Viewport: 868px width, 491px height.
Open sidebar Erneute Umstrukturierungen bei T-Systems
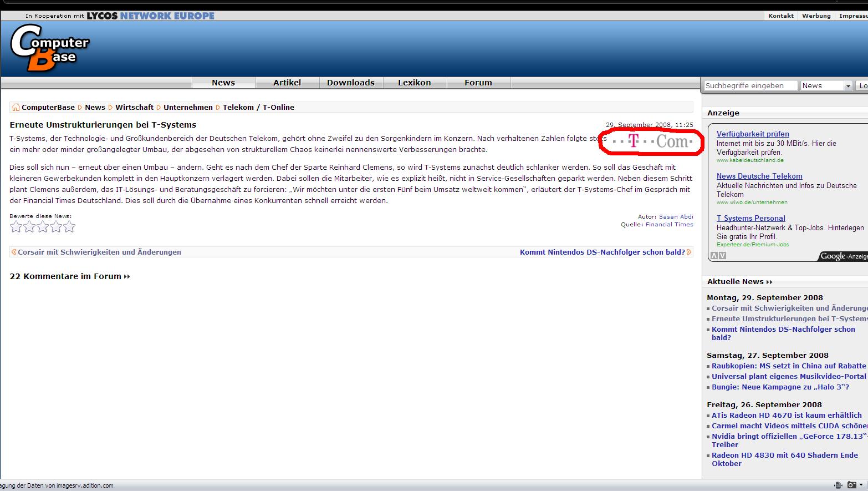[789, 319]
